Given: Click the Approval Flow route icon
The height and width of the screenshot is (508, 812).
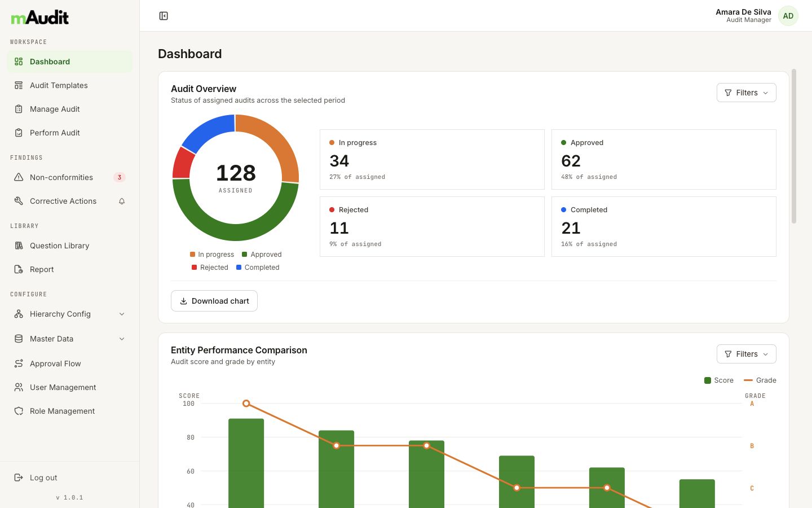Looking at the screenshot, I should click(19, 364).
